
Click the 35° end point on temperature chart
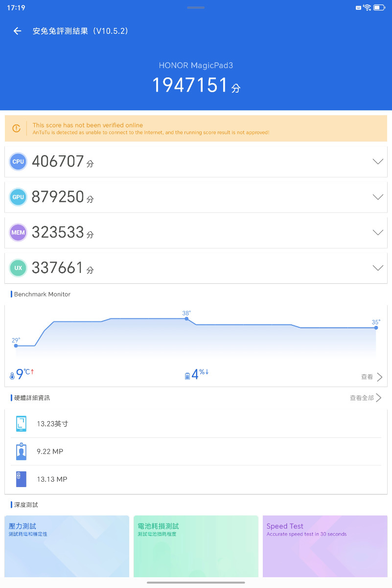point(376,327)
